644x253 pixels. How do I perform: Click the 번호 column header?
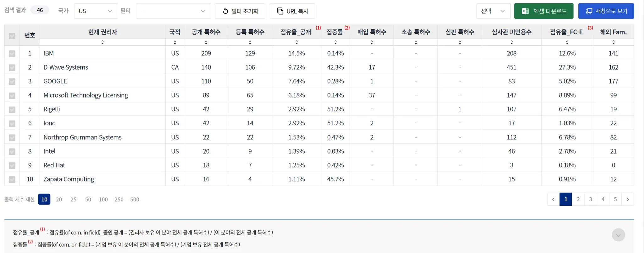30,35
